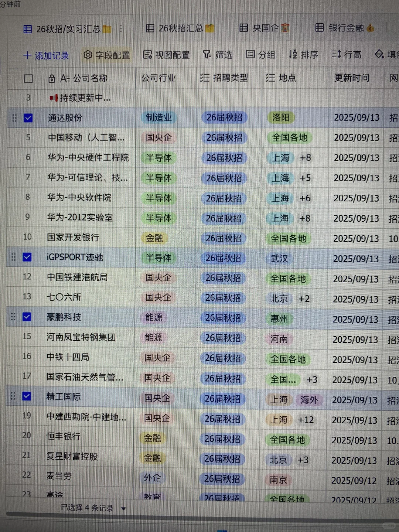Select the 河南 location tag
This screenshot has height=532, width=399.
tap(279, 339)
